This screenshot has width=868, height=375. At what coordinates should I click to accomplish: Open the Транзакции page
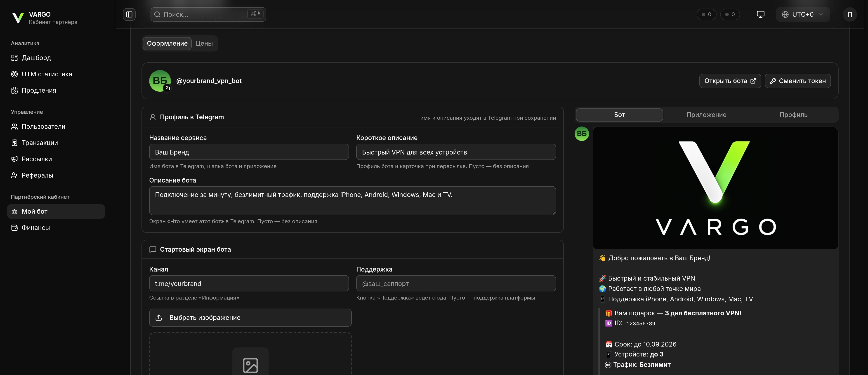[56, 143]
